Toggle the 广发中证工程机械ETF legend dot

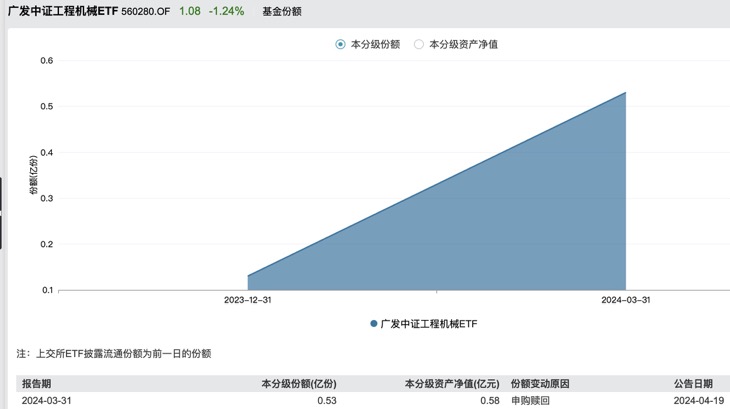coord(373,323)
